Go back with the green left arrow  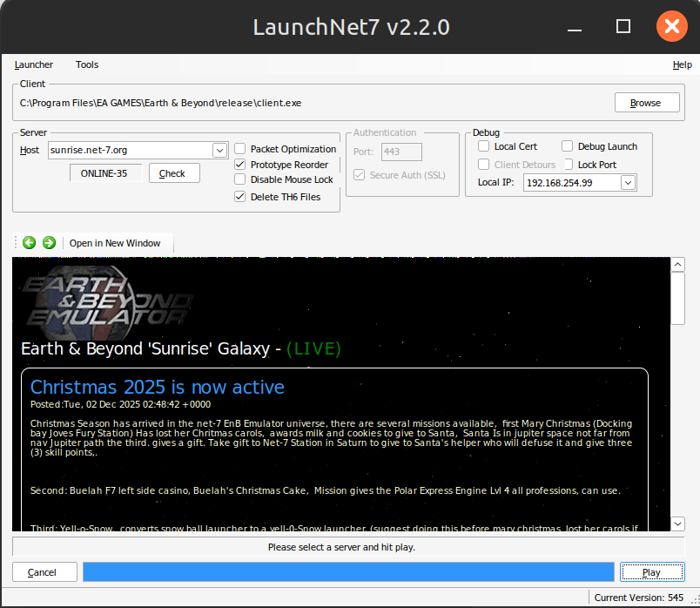30,242
